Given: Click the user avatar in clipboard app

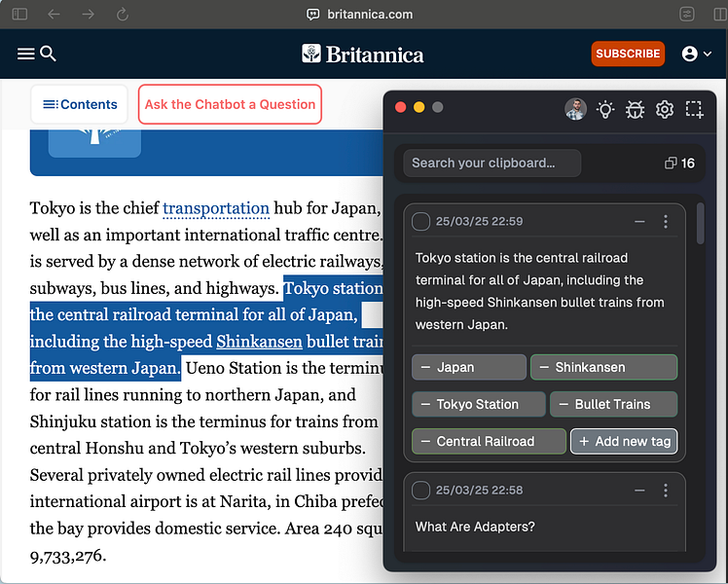Looking at the screenshot, I should 575,109.
